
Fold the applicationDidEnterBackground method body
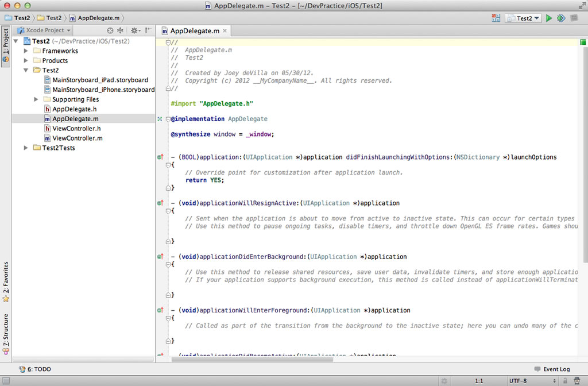click(x=168, y=264)
